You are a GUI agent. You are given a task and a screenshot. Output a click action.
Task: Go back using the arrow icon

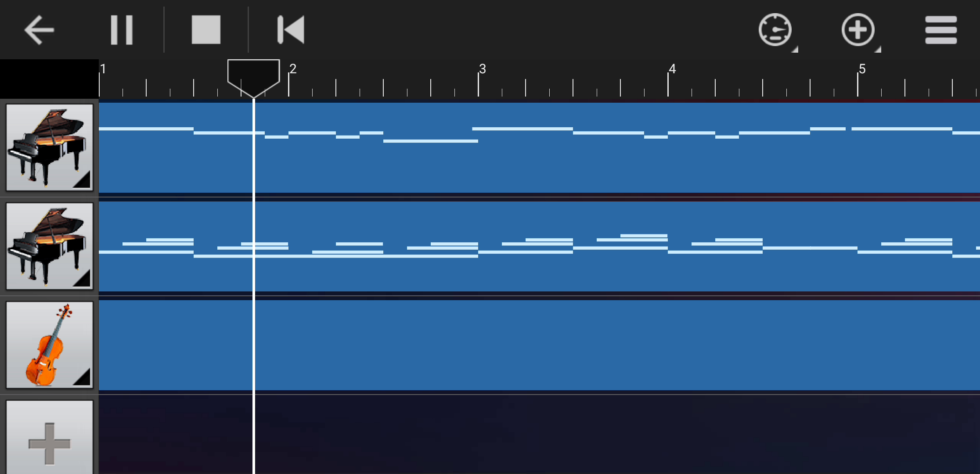click(x=39, y=30)
